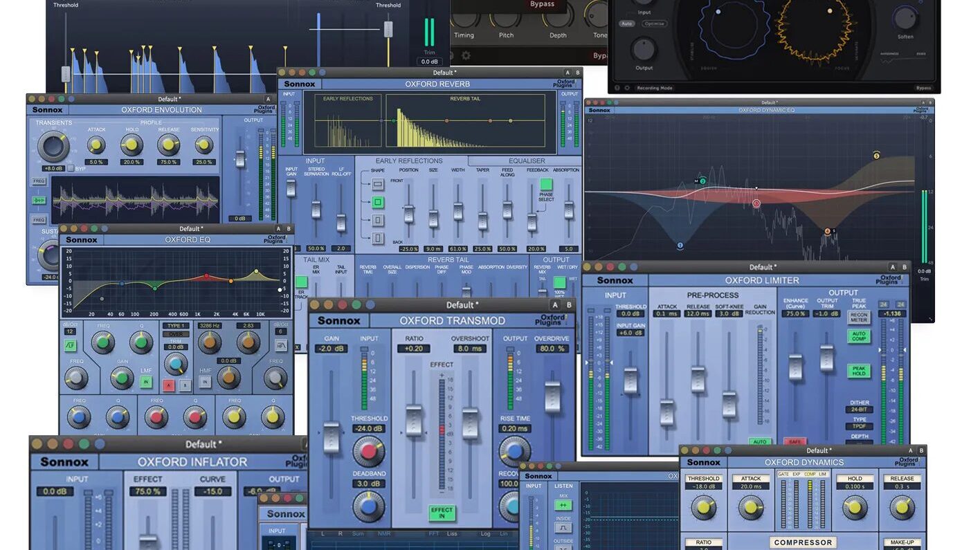Toggle the Oxford EQ HMF IN button
980x550 pixels.
pos(205,381)
